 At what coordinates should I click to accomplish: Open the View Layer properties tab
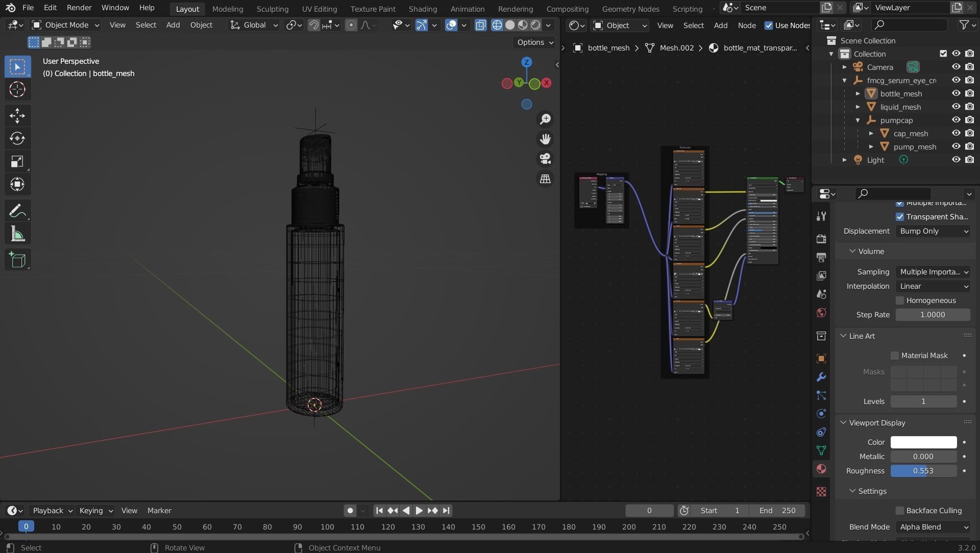coord(821,275)
